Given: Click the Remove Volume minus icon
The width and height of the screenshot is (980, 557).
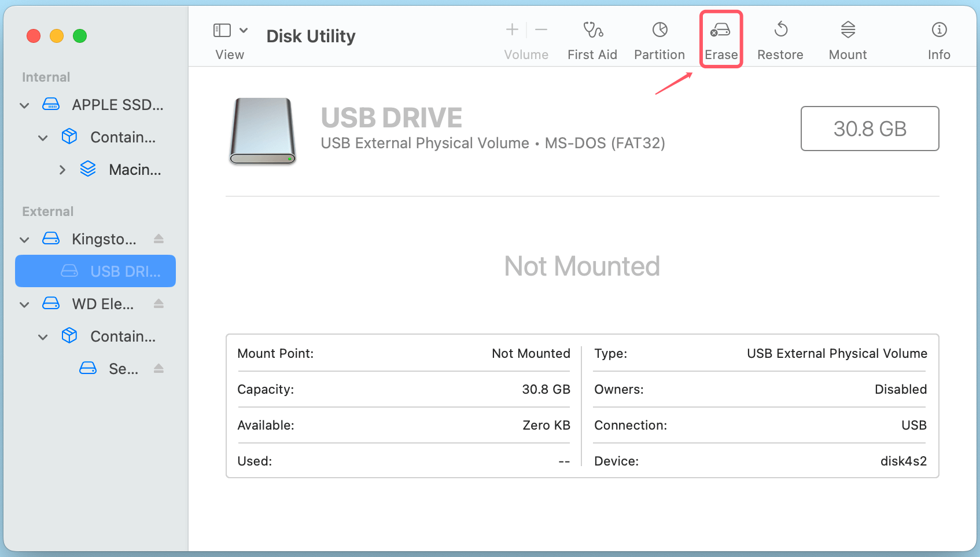Looking at the screenshot, I should click(x=540, y=30).
